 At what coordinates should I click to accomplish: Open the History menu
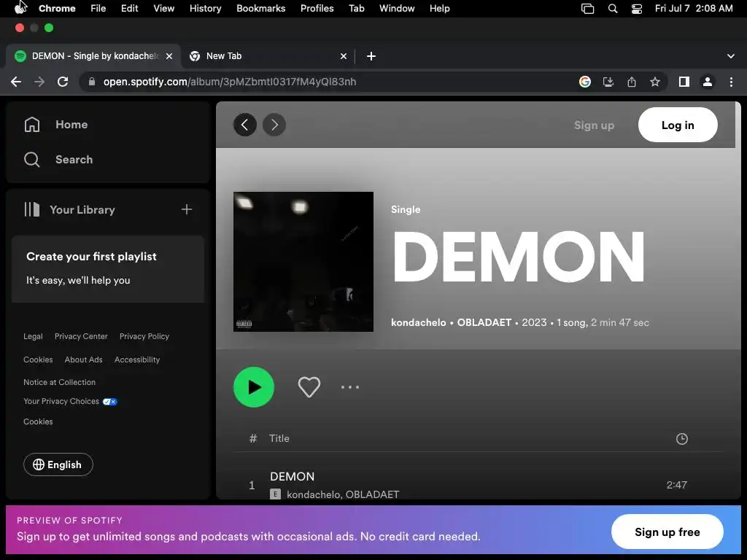click(x=205, y=9)
